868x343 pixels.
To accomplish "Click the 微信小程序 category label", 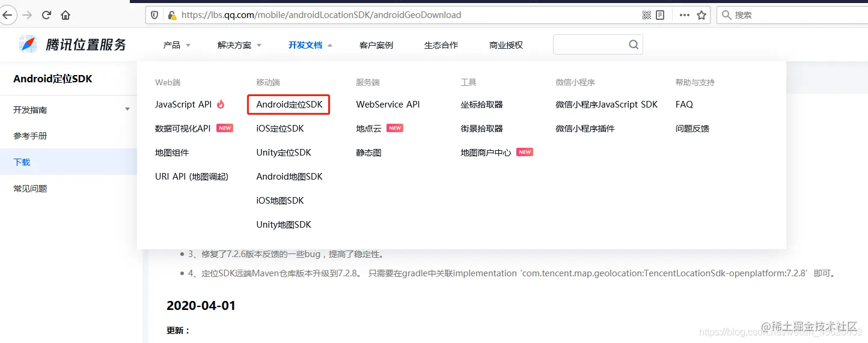I will point(575,82).
